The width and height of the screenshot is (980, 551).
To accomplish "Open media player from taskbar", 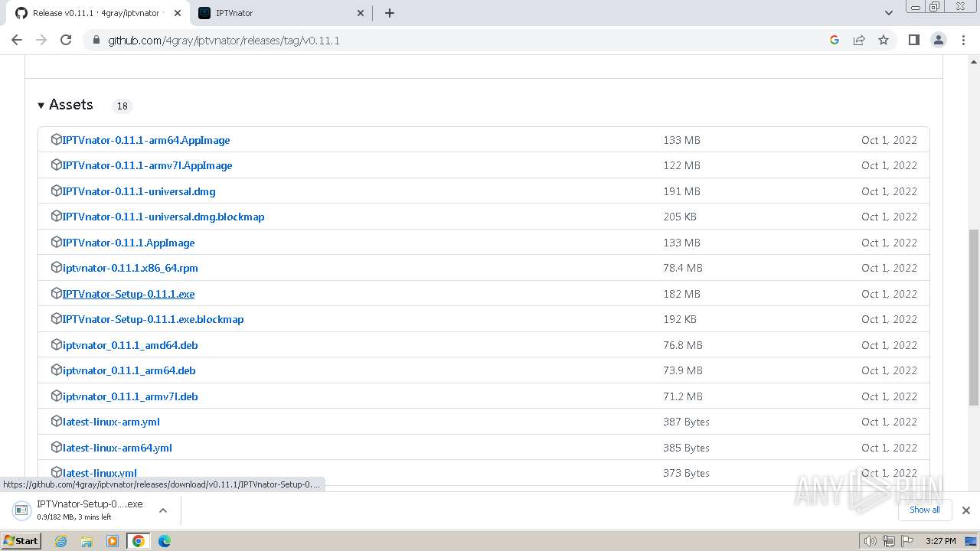I will pyautogui.click(x=113, y=541).
